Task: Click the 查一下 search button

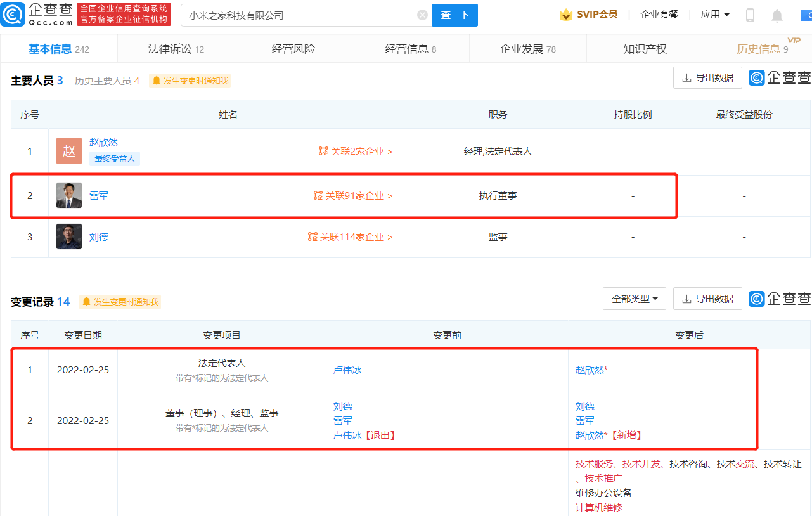Action: point(455,15)
